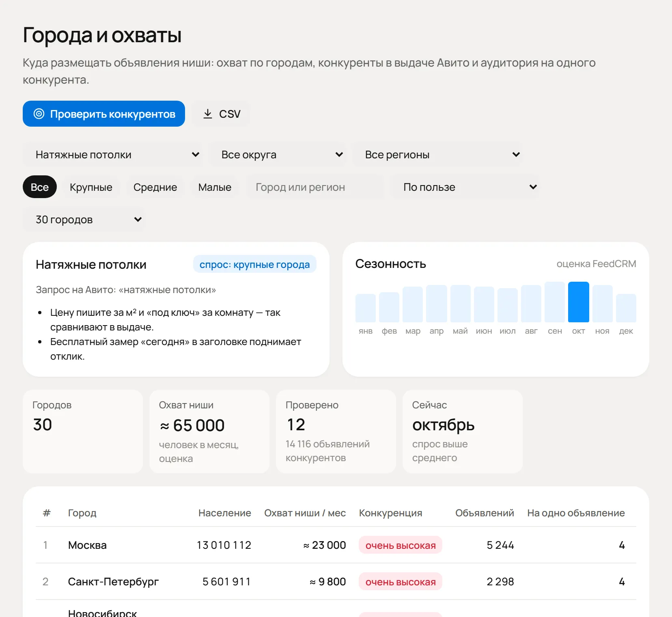672x617 pixels.
Task: Select the фев seasonality bar
Action: (x=389, y=307)
